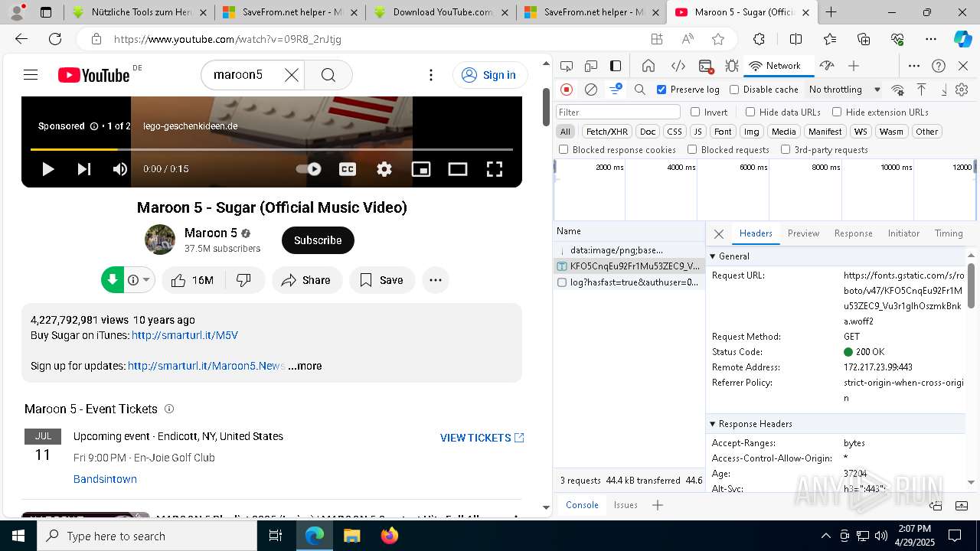
Task: Select the log?hasfast=true request row
Action: coord(629,282)
